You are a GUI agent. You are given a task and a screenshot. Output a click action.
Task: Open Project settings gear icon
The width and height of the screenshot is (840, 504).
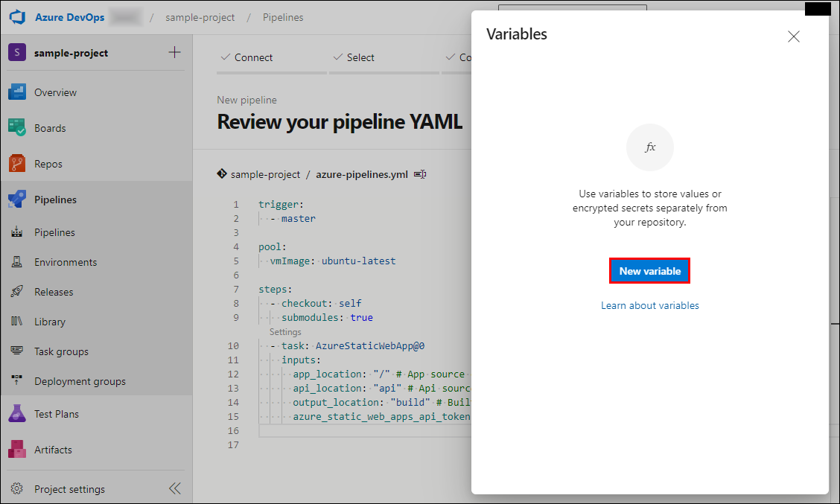point(17,488)
